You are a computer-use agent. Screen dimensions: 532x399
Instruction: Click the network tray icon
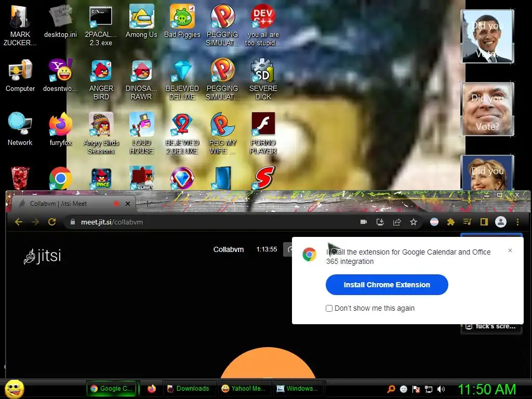pos(429,389)
